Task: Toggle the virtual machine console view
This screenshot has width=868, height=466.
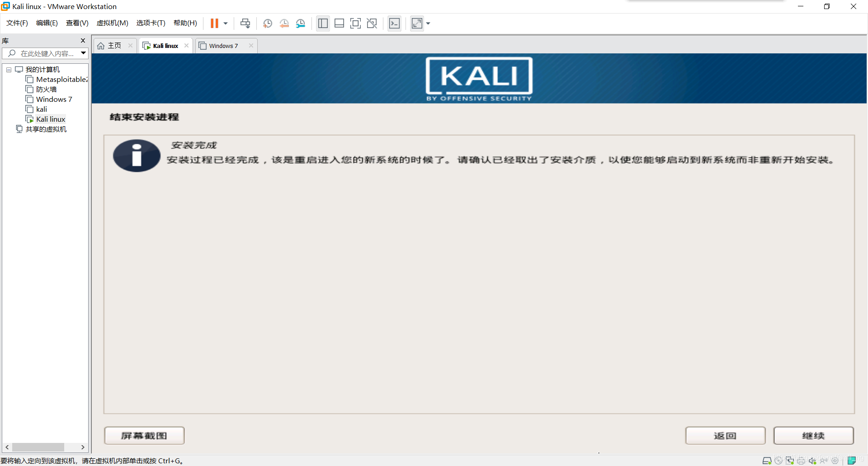Action: (394, 23)
